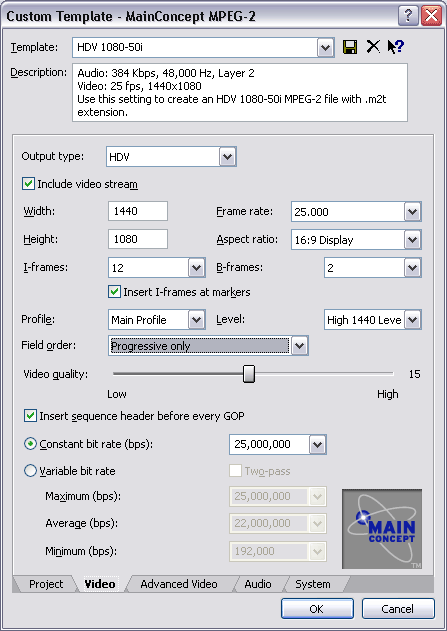
Task: Select the Variable bit rate radio button
Action: (31, 471)
